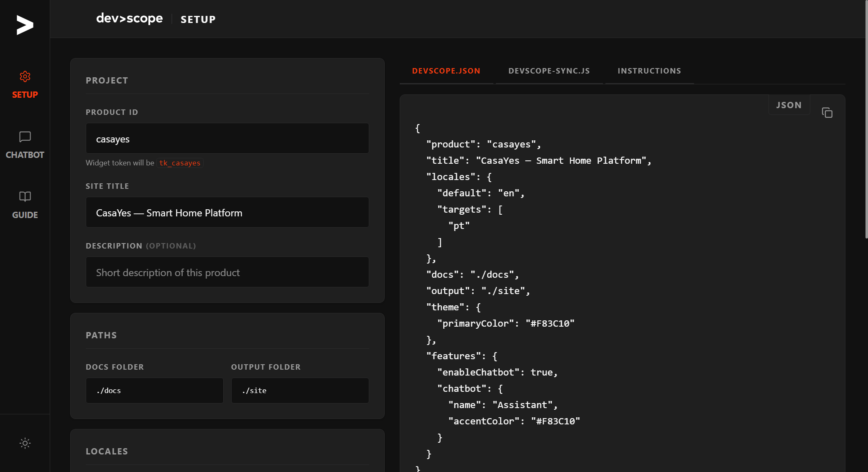Open the Setup gear icon in sidebar
Screen dimensions: 868x472
25,76
